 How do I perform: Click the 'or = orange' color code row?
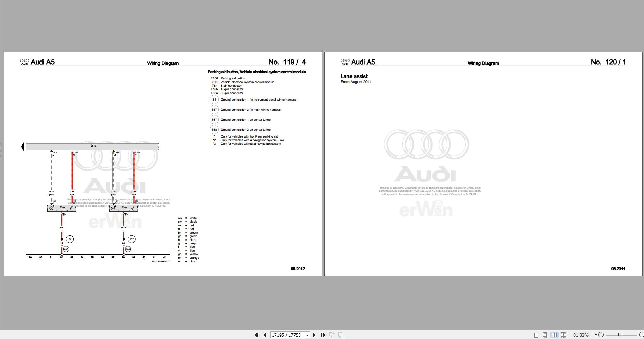(189, 258)
